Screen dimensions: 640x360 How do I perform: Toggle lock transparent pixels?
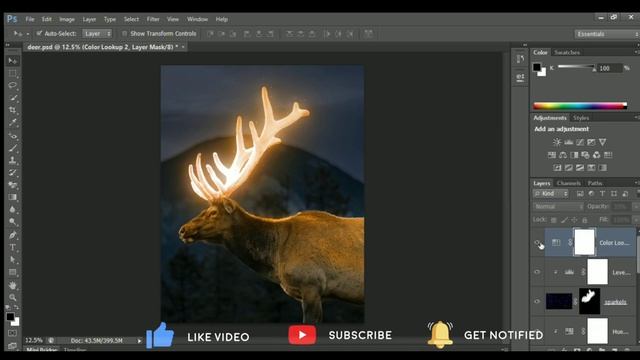[553, 220]
